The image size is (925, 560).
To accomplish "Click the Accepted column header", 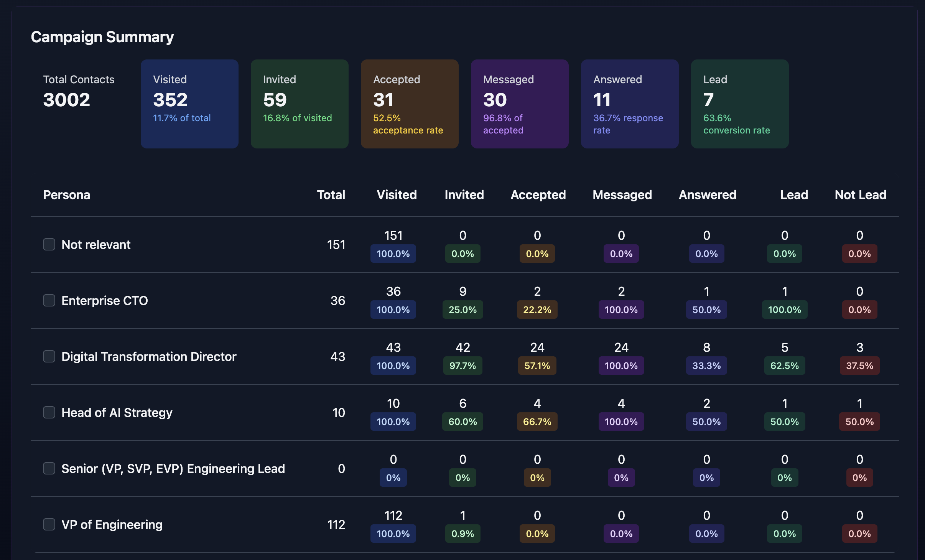I will click(x=538, y=195).
